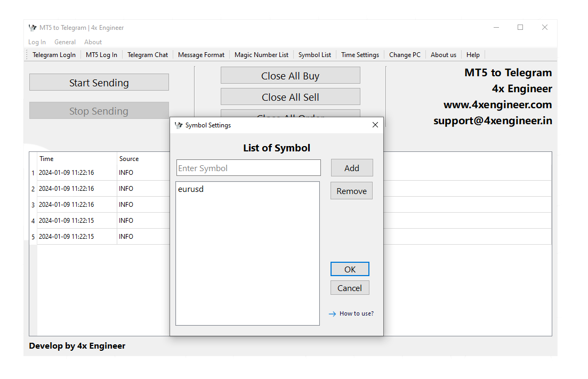Click the MT5 to Telegram app icon in title bar
The height and width of the screenshot is (379, 588).
click(33, 28)
